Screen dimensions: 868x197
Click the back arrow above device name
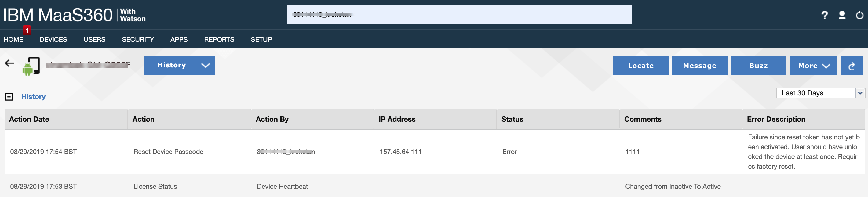click(x=9, y=63)
